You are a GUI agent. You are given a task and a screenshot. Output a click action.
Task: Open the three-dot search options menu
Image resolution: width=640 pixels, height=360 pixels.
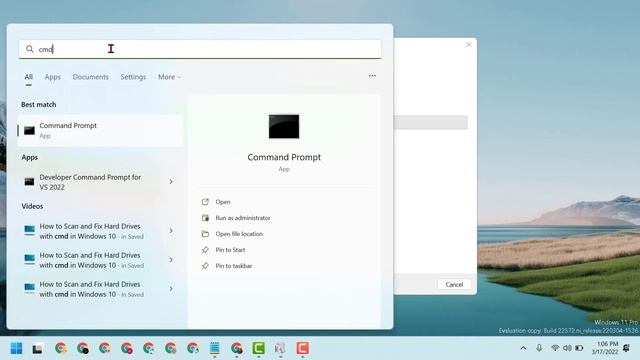pos(372,76)
